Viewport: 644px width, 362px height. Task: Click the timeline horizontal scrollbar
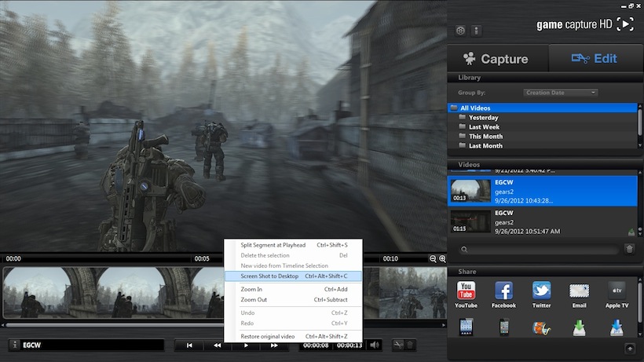coord(115,325)
